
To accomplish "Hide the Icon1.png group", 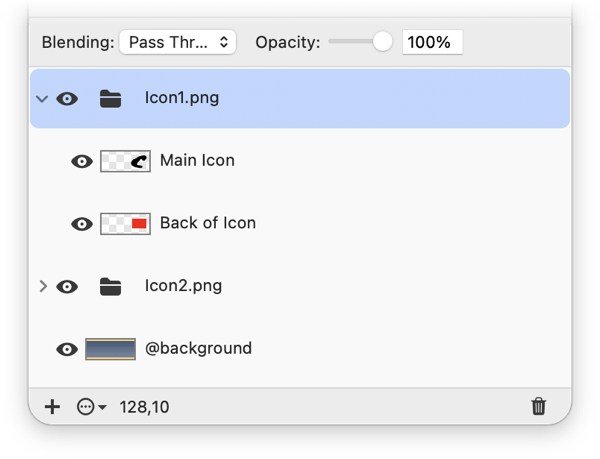I will click(x=67, y=98).
